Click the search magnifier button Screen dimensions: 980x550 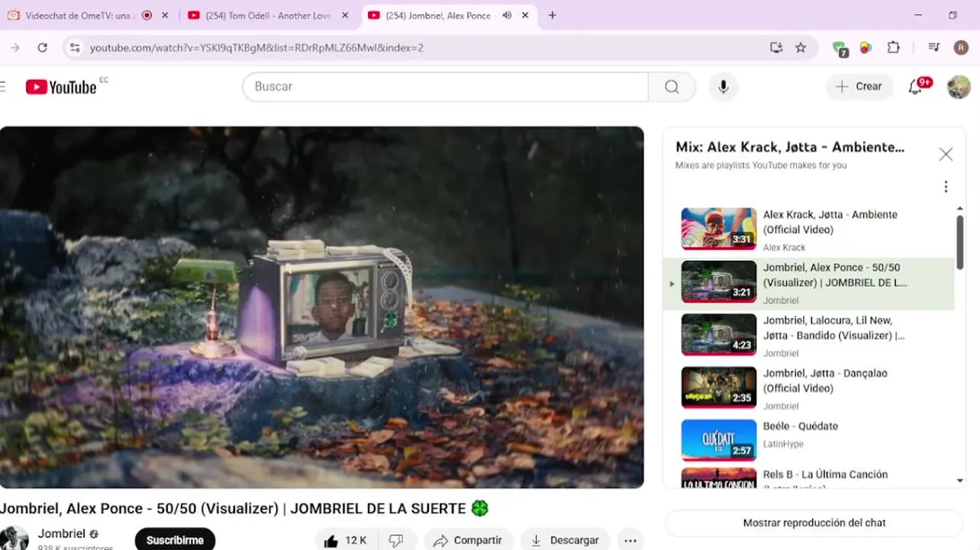click(x=672, y=86)
